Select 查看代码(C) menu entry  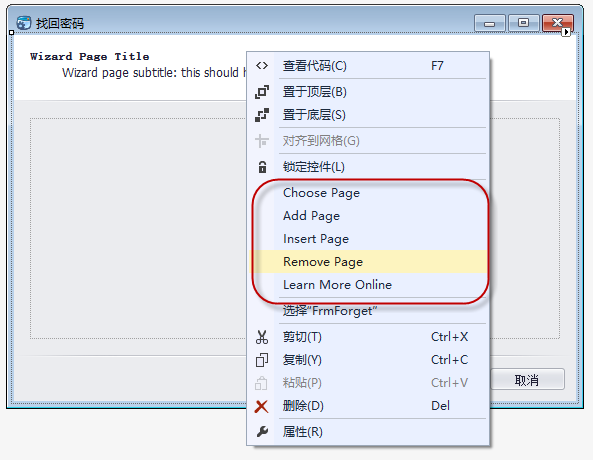(368, 66)
